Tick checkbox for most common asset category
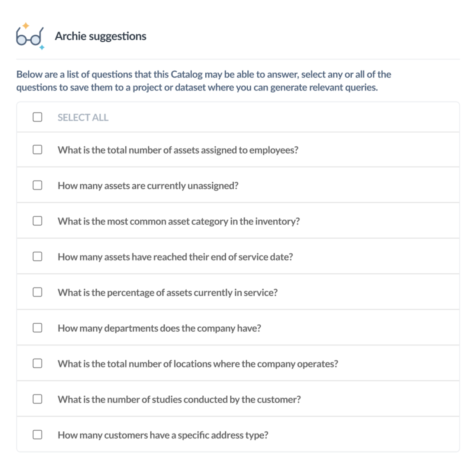Viewport: 476px width, 473px height. pyautogui.click(x=37, y=221)
